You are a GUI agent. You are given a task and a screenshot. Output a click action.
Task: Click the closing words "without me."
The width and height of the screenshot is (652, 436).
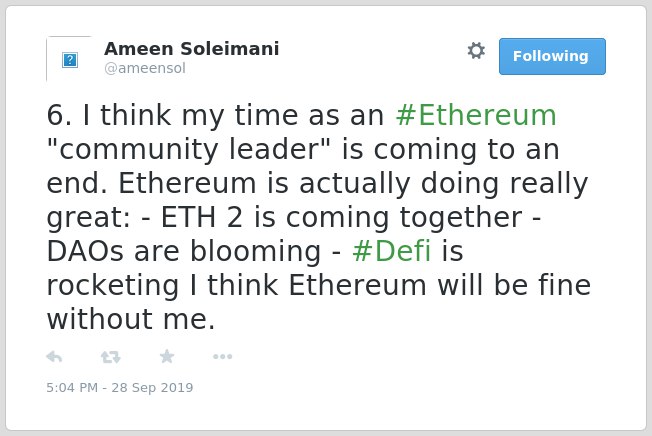(x=131, y=319)
